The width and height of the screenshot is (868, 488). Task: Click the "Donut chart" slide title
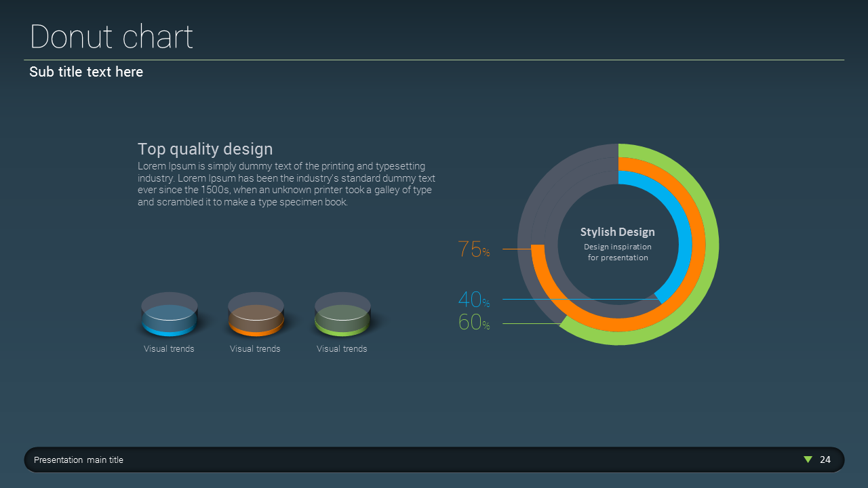(112, 37)
